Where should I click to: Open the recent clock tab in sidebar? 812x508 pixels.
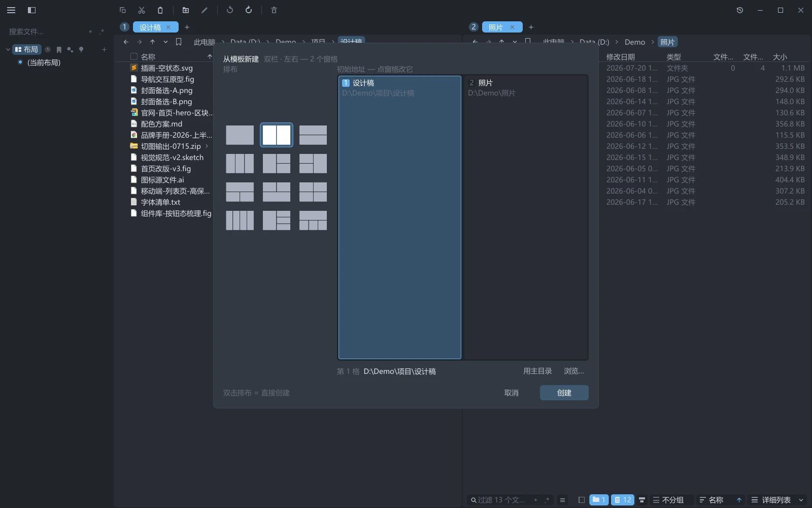click(x=48, y=49)
